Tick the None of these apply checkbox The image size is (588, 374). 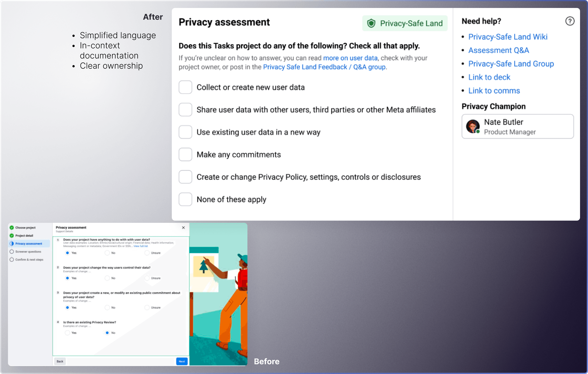point(185,199)
